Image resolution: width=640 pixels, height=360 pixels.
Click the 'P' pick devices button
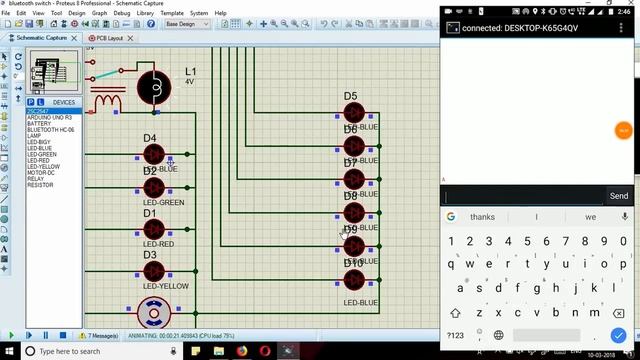click(31, 102)
